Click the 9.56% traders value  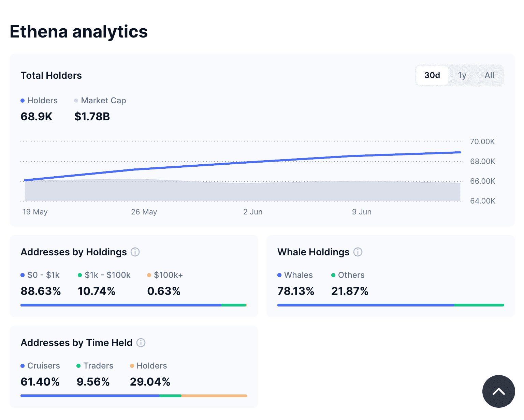point(93,382)
